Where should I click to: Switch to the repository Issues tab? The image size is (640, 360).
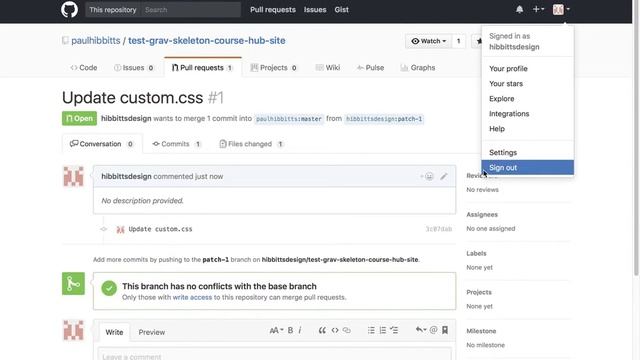click(x=133, y=68)
